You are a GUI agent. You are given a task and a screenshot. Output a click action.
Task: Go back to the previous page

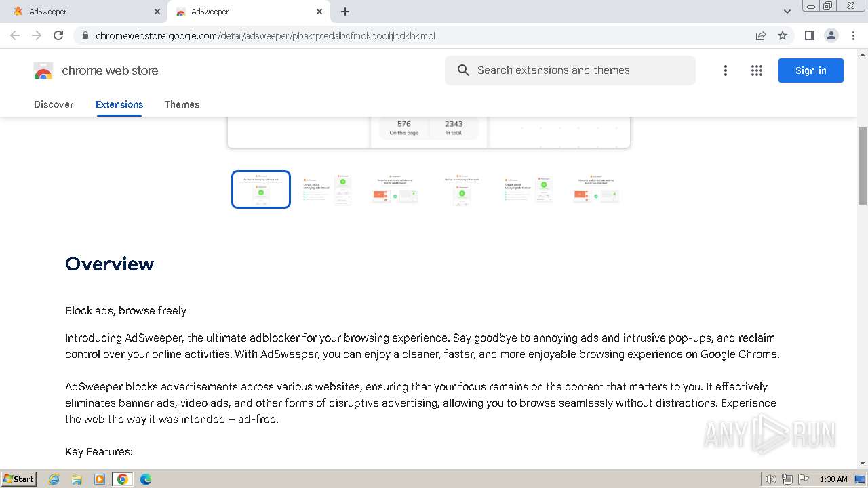(x=15, y=35)
